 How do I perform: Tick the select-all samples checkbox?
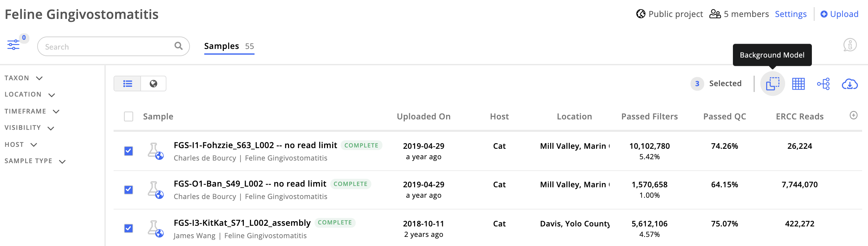tap(128, 116)
